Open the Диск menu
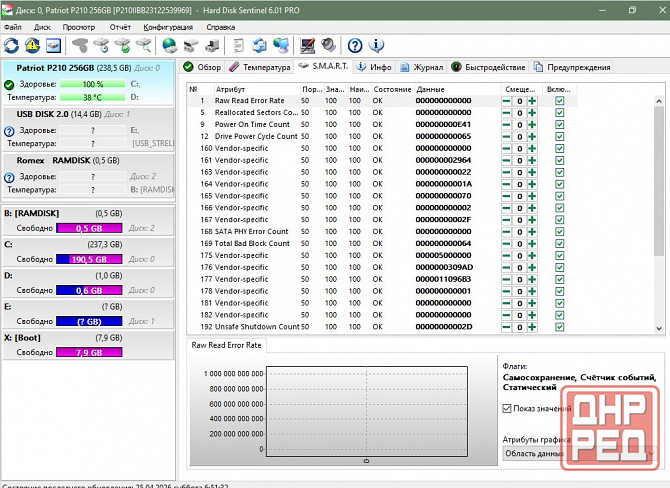This screenshot has width=670, height=488. coord(42,27)
